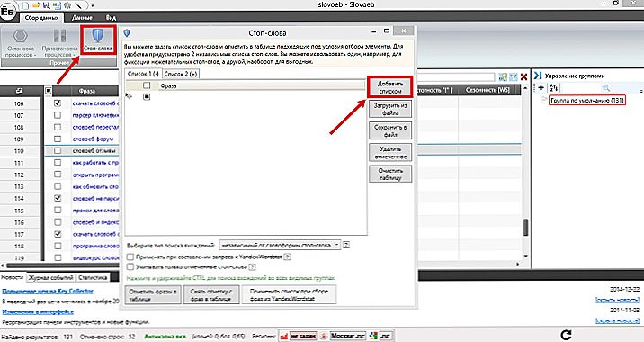644x342 pixels.
Task: Collapse the Управление группами panel arrow icon
Action: [x=538, y=76]
